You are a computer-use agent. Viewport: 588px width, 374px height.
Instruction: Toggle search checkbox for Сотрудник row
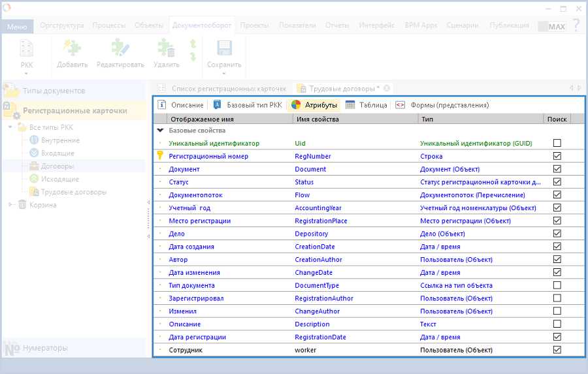[557, 350]
